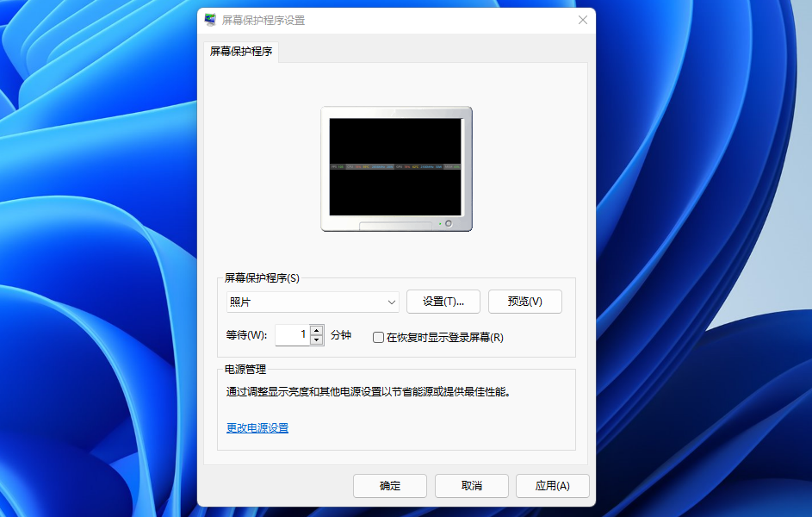Open 设置(T) for the photo screen saver
Screen dimensions: 812x517
[443, 302]
